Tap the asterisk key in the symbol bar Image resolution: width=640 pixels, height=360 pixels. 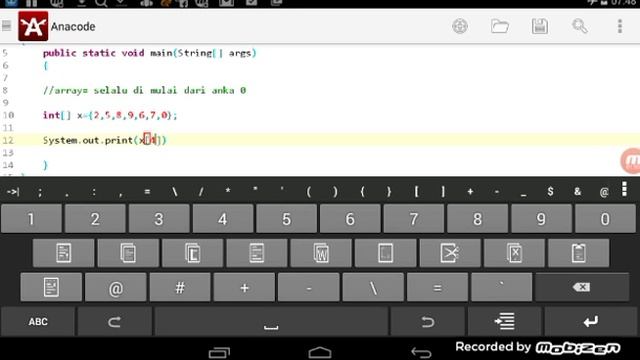[228, 191]
